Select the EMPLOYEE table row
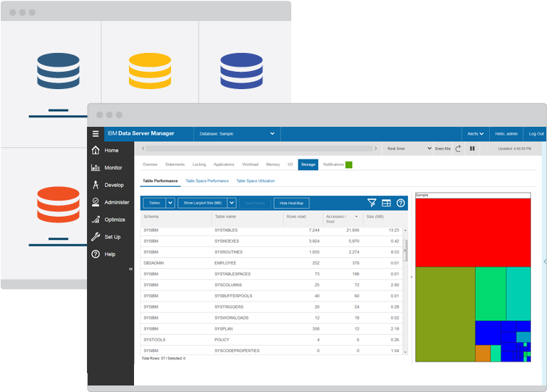 pyautogui.click(x=272, y=263)
